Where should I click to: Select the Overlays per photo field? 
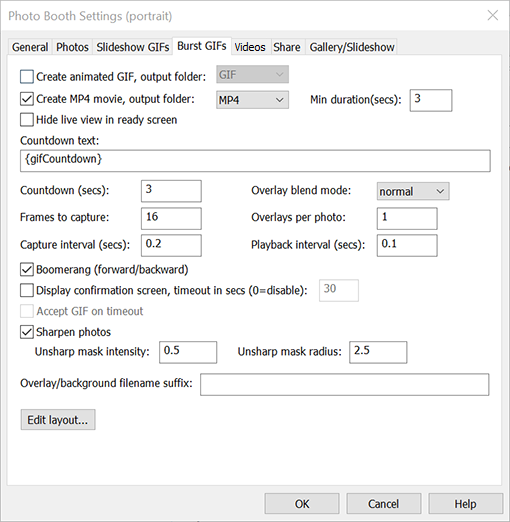[407, 218]
